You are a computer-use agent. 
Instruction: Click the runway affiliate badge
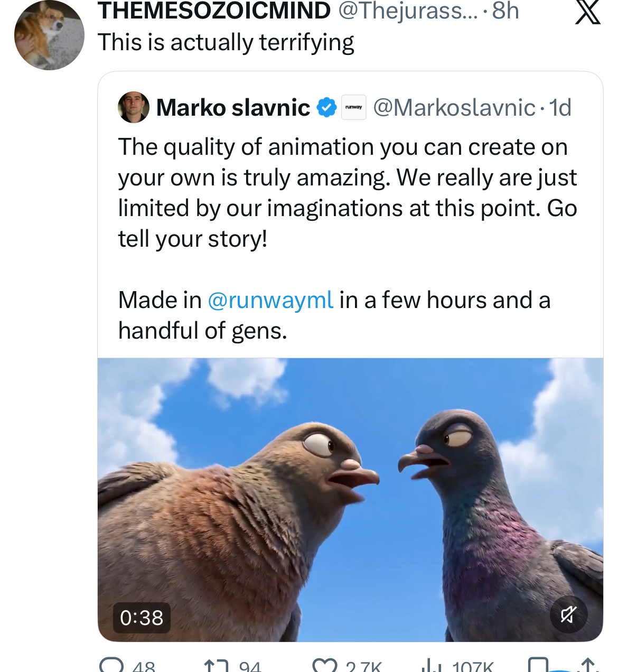pos(354,107)
